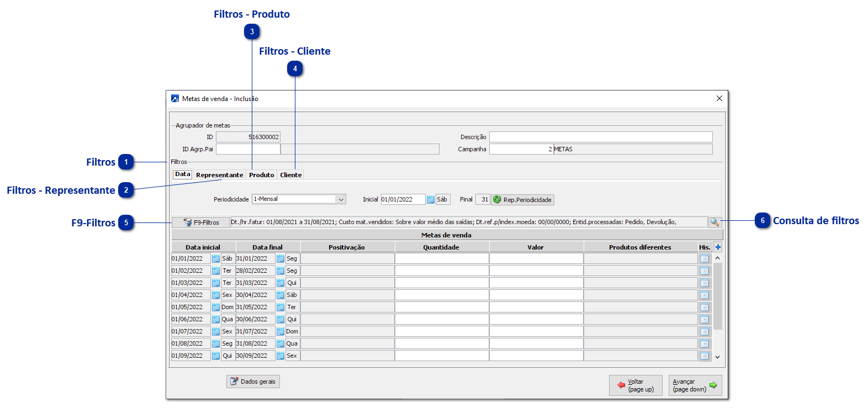Show history for the 01/02/2022 row

705,271
